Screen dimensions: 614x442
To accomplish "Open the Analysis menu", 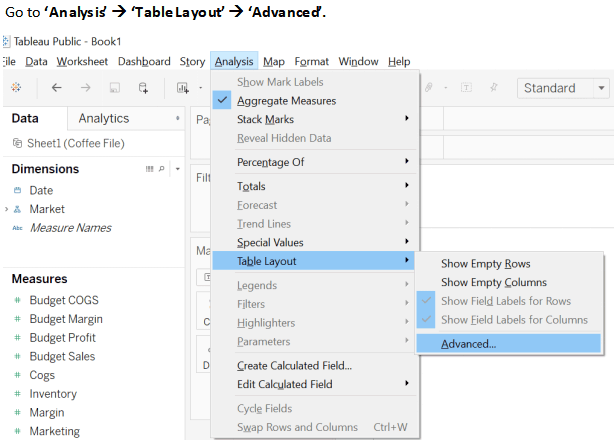I will point(234,61).
